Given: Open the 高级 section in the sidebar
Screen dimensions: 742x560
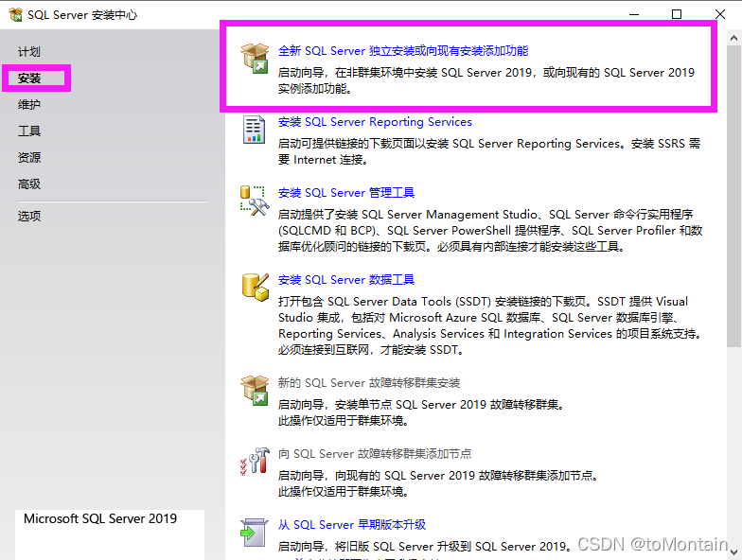Looking at the screenshot, I should (29, 184).
